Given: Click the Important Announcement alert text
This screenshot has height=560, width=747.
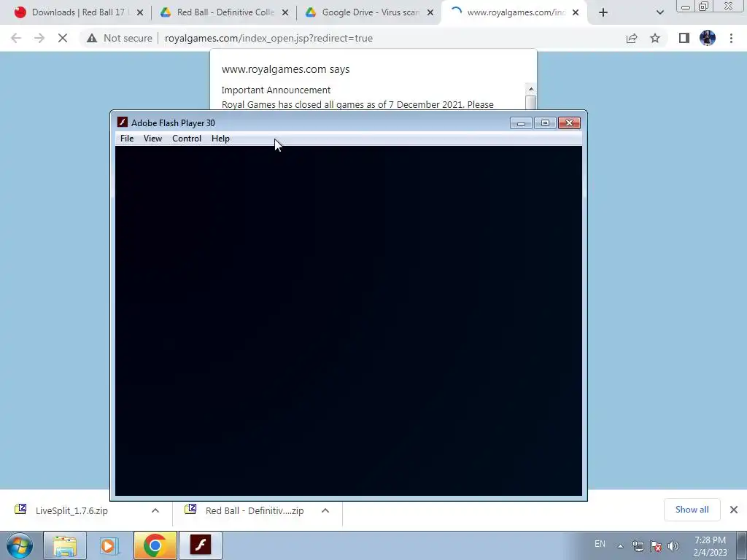Looking at the screenshot, I should pyautogui.click(x=276, y=90).
